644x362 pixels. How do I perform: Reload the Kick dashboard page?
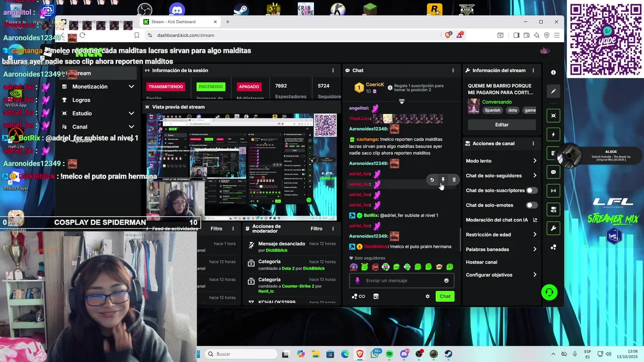point(83,35)
